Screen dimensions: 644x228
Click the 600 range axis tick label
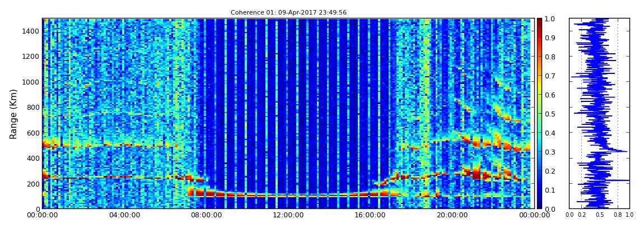coord(33,133)
